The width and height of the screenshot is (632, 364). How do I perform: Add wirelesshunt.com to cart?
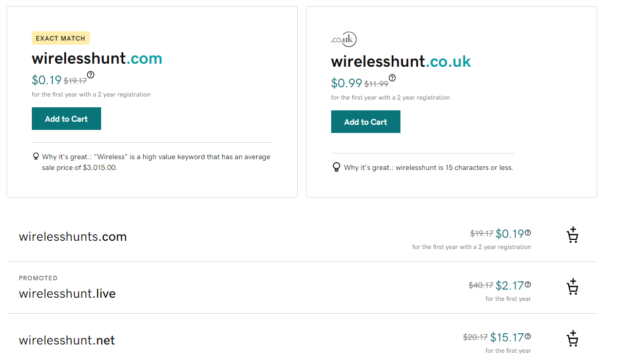click(66, 119)
